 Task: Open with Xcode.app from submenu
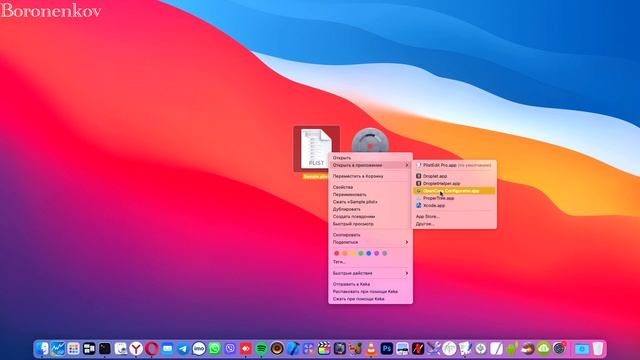click(x=454, y=205)
